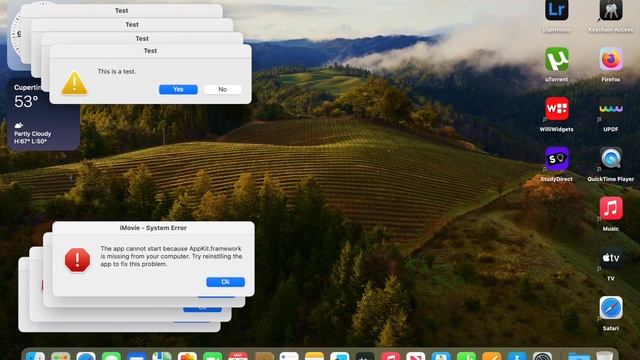640x360 pixels.
Task: Open the red widgets app icon
Action: pos(556,109)
